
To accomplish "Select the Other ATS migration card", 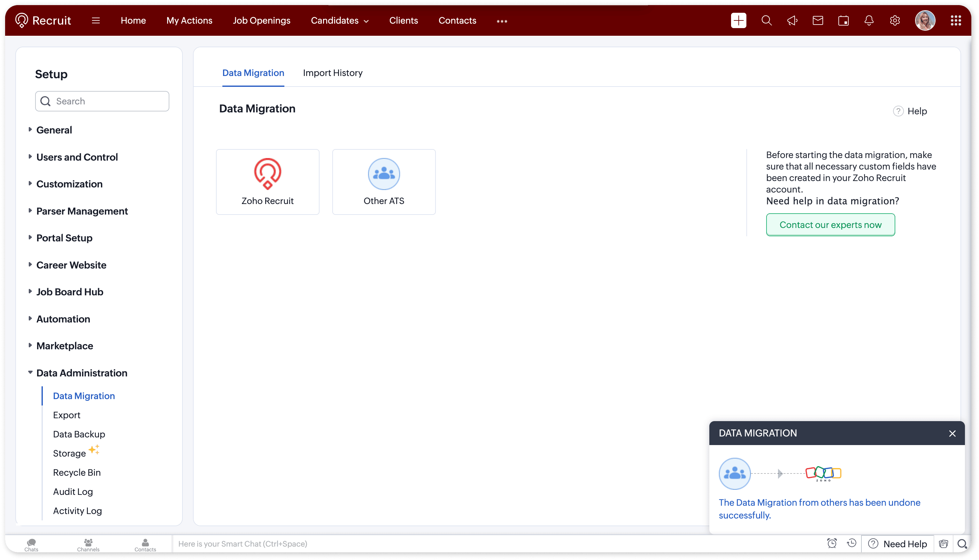I will [x=384, y=182].
